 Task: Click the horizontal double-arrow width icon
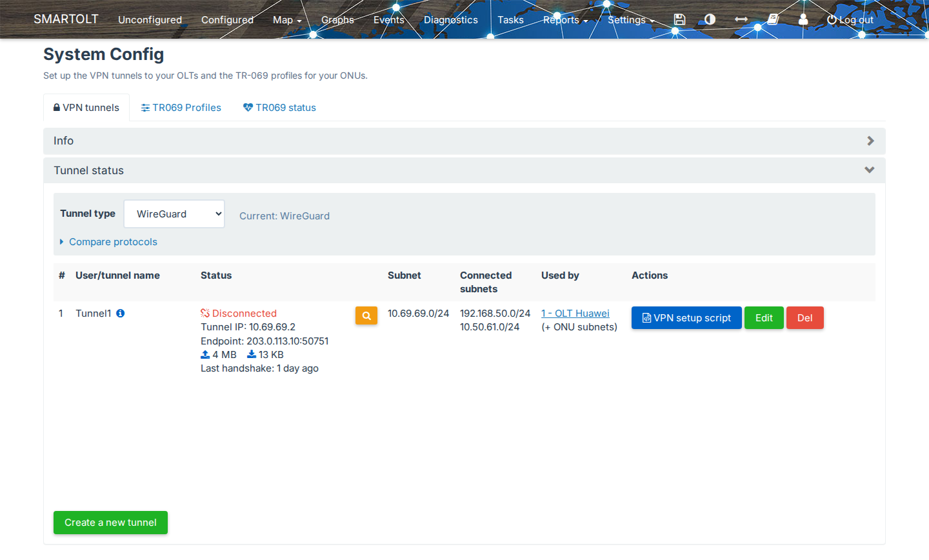(741, 19)
